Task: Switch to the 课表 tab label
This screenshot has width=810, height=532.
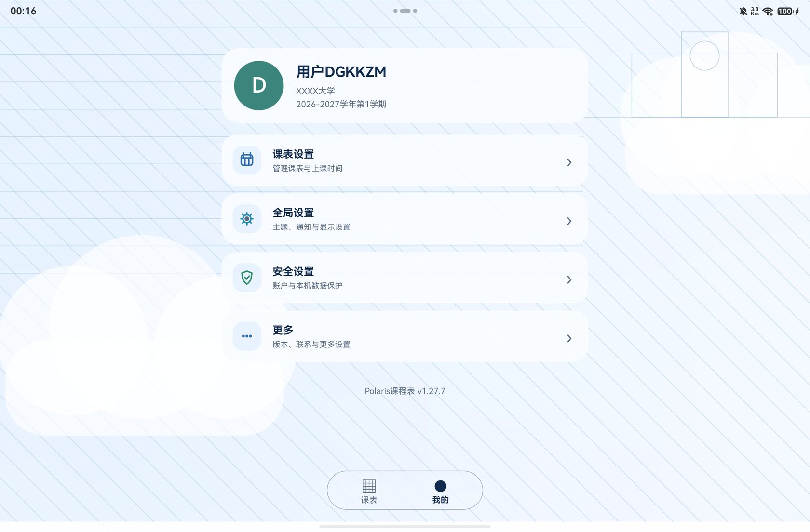Action: pos(369,500)
